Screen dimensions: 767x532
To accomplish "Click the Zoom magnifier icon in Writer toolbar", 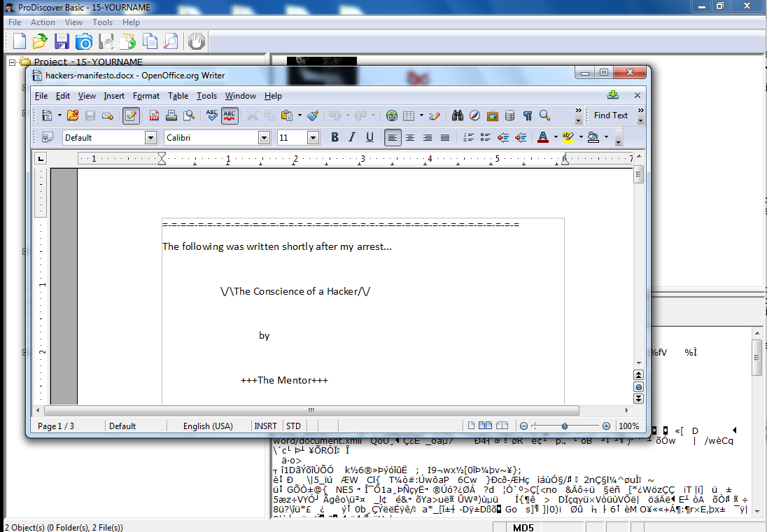I will [544, 115].
